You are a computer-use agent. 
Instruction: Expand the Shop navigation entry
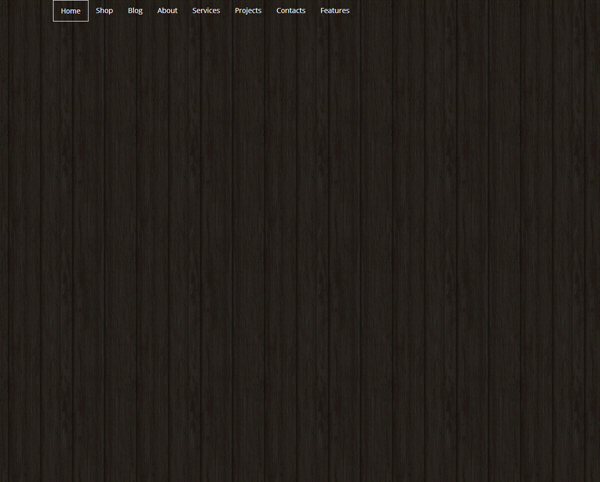[104, 11]
